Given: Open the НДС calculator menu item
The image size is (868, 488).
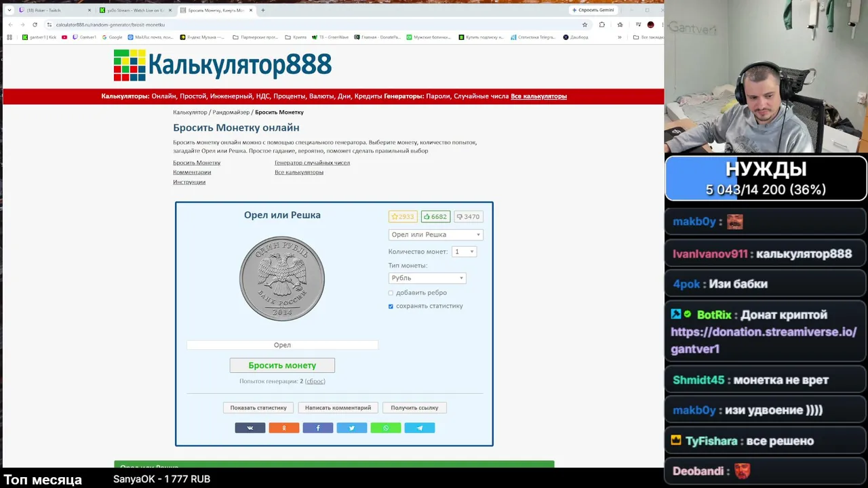Looking at the screenshot, I should [263, 96].
